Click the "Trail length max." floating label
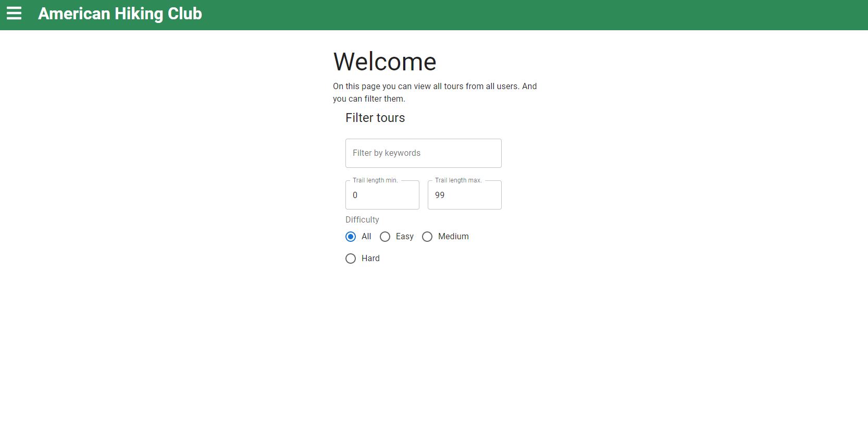Viewport: 868px width, 430px height. point(458,180)
